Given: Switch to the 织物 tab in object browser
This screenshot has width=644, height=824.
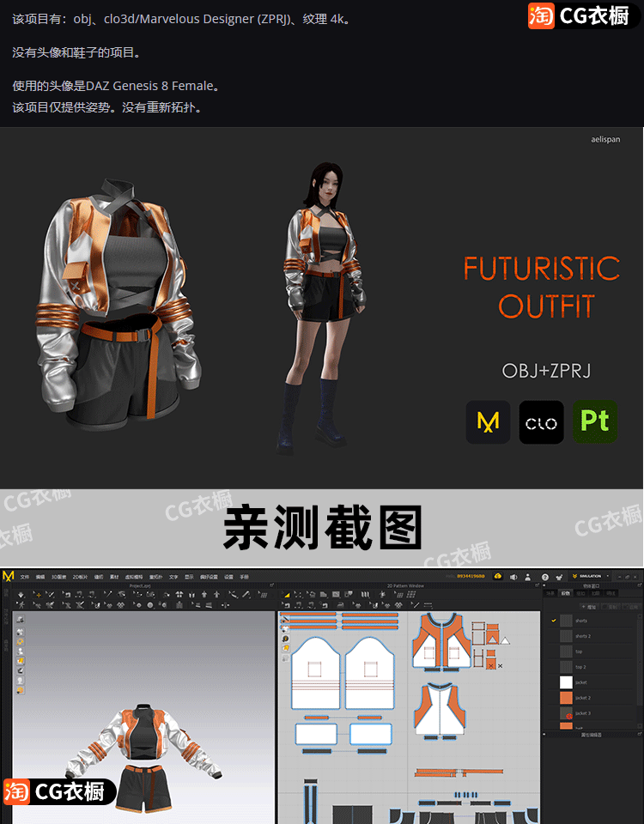Looking at the screenshot, I should tap(566, 593).
